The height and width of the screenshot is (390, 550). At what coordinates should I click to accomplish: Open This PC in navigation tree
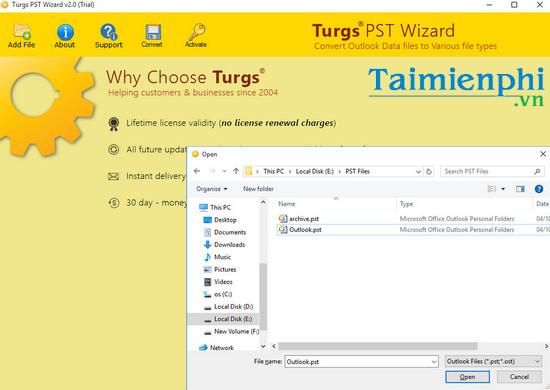(215, 207)
